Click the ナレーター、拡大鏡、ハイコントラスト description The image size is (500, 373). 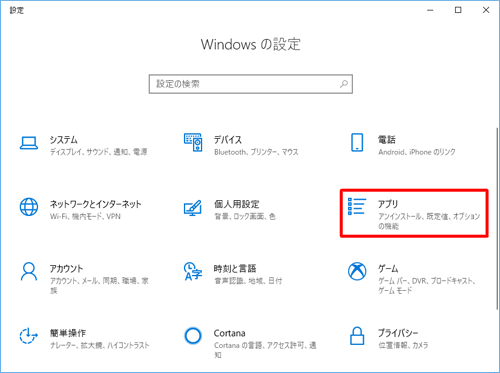(x=99, y=345)
